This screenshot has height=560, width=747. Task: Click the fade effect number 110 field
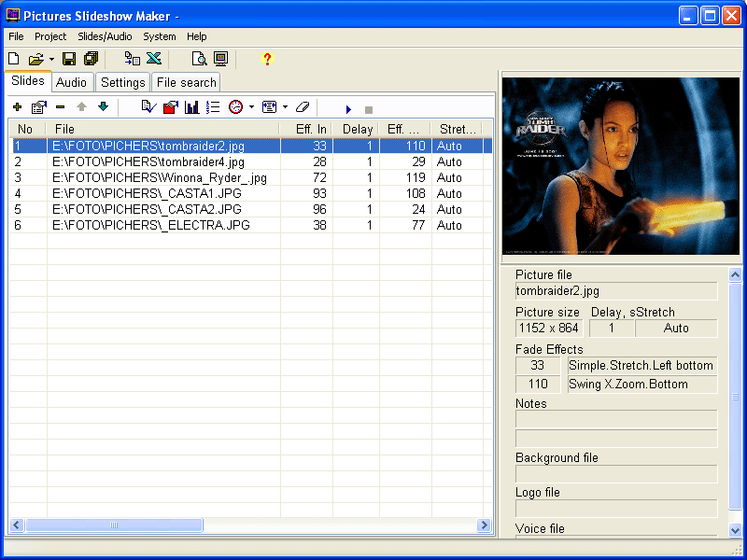[x=538, y=385]
